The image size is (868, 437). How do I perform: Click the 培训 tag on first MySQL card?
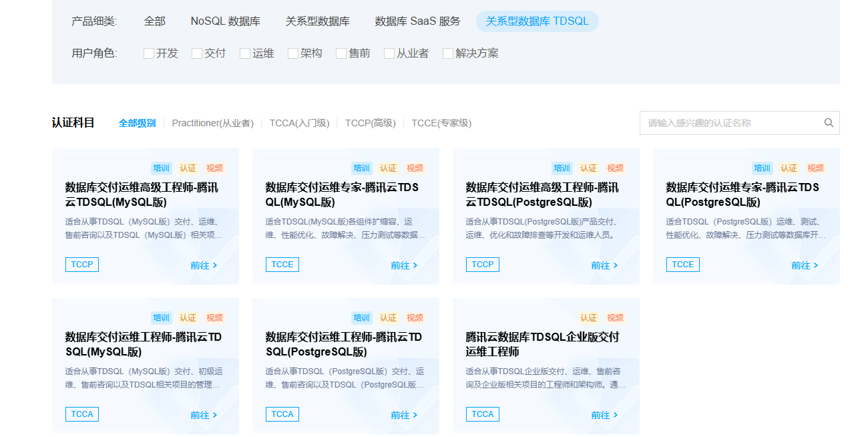tap(162, 168)
